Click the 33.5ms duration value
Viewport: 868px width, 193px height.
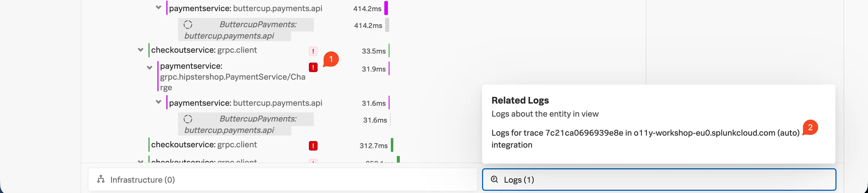374,51
